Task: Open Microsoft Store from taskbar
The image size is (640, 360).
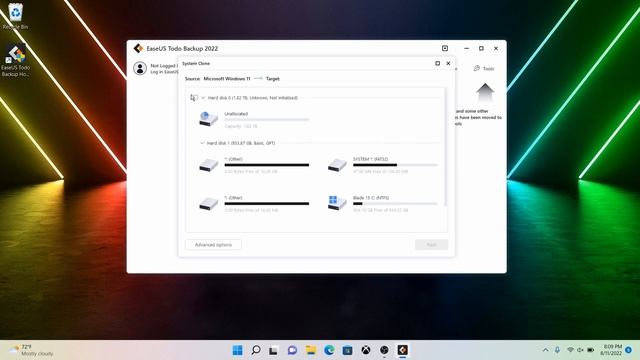Action: pos(347,350)
